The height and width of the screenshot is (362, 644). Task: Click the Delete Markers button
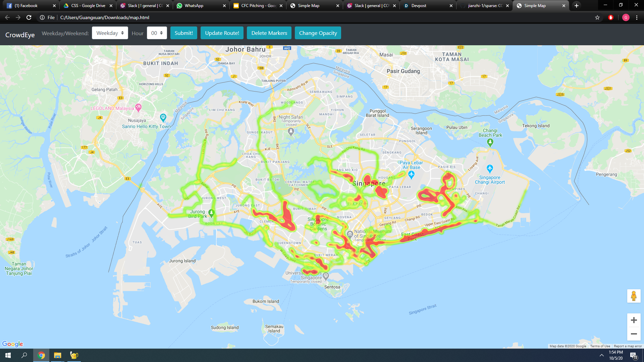coord(269,33)
